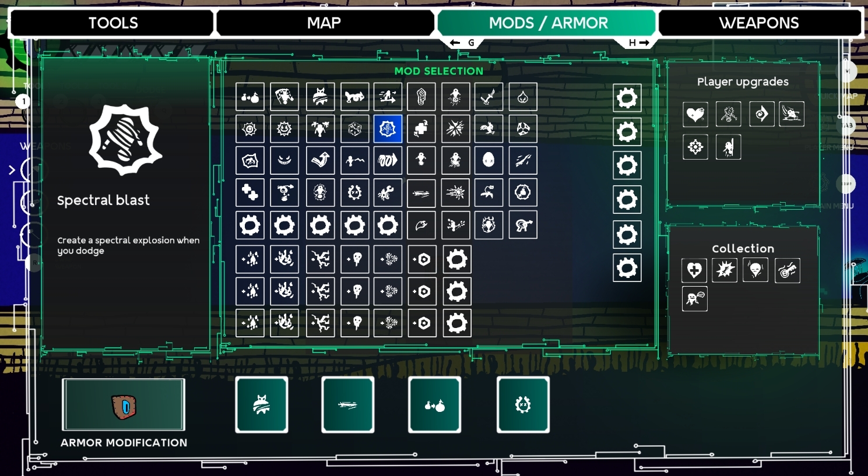Choose the smiling sun face mod
Screen dimensions: 868x476
(x=284, y=129)
